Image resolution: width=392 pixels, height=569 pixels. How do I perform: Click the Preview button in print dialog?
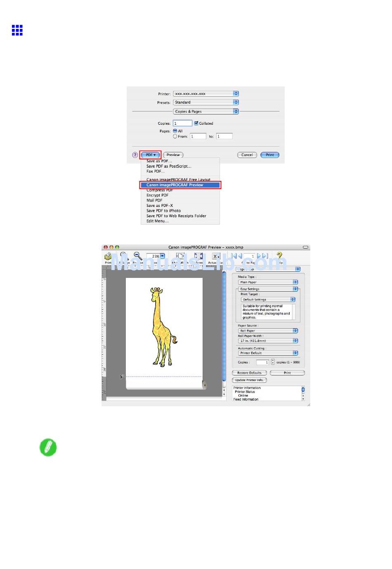pos(173,155)
